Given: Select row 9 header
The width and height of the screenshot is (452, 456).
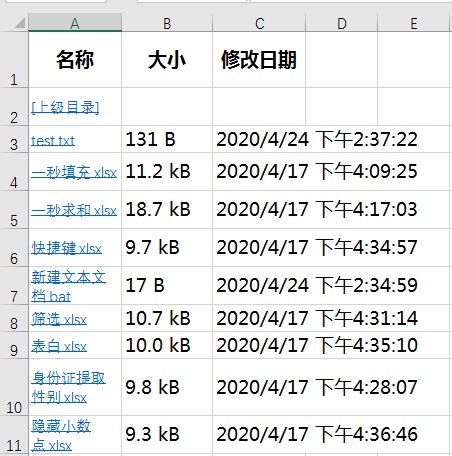Looking at the screenshot, I should [x=14, y=345].
